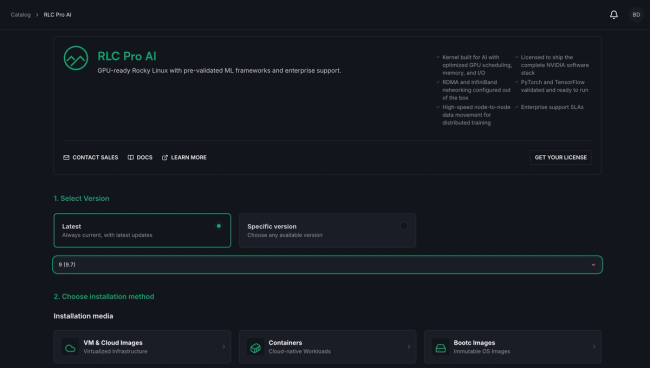Click the '2. Choose installation method' heading
Image resolution: width=650 pixels, height=368 pixels.
pos(104,297)
